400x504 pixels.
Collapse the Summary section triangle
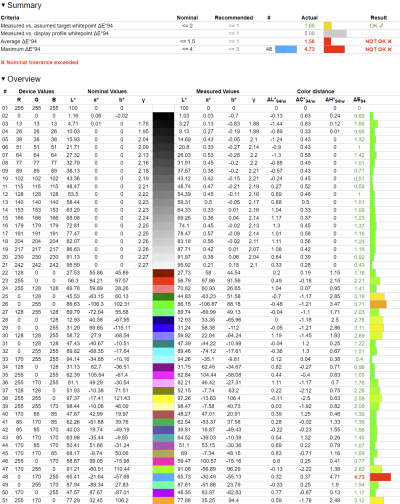[3, 5]
